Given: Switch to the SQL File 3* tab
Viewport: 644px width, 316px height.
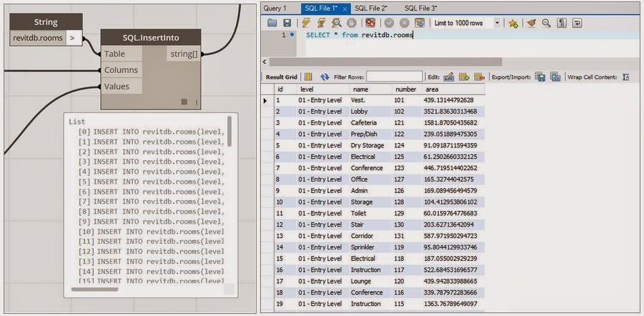Looking at the screenshot, I should [421, 8].
